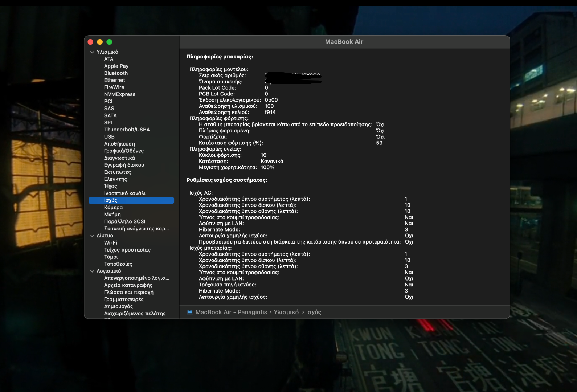This screenshot has height=392, width=577.
Task: Select Ινοοπτικό κανάλι entry
Action: tap(125, 193)
